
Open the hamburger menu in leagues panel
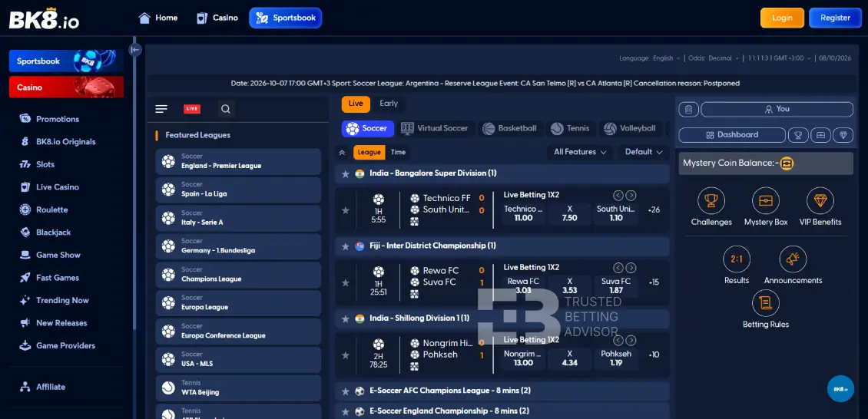pos(161,109)
